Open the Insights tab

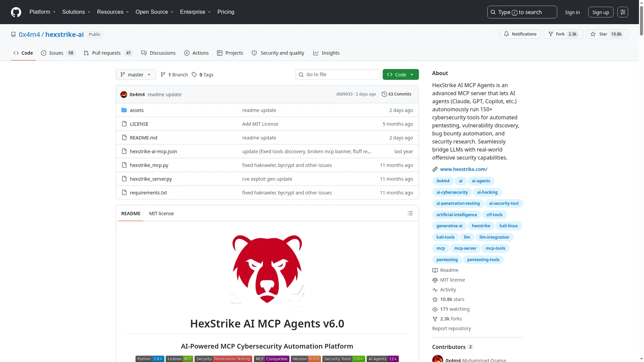[326, 53]
